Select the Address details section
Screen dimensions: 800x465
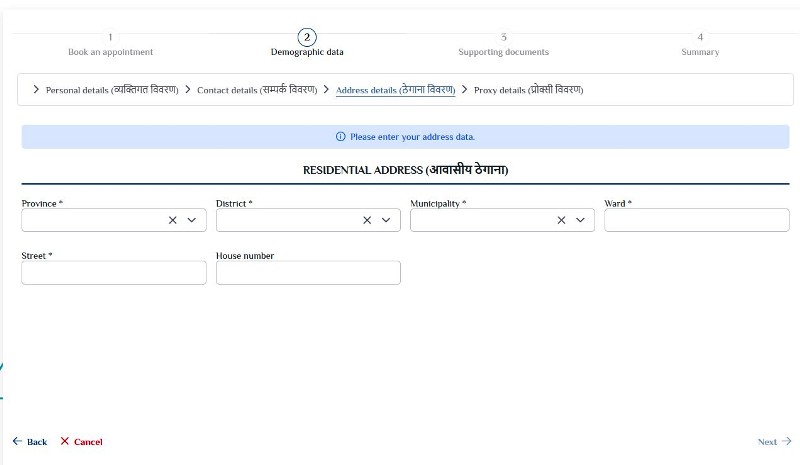coord(395,90)
